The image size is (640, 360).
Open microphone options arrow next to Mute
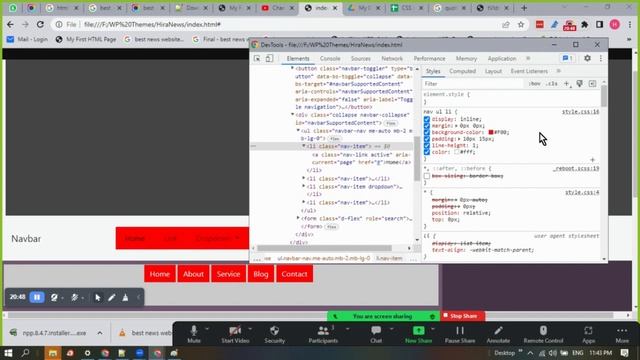207,329
